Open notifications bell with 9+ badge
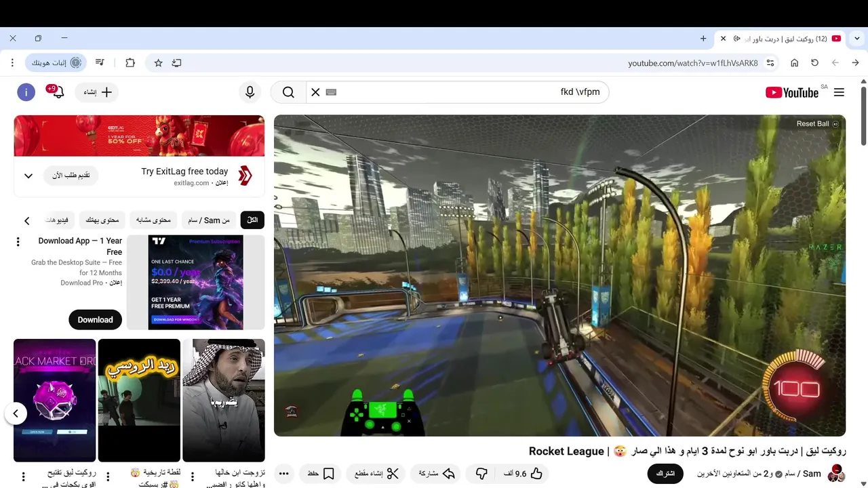 pyautogui.click(x=57, y=91)
